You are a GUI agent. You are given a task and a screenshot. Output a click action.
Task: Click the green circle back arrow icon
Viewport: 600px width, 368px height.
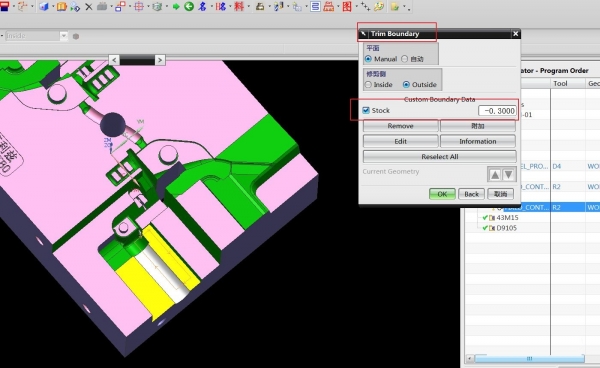(189, 6)
